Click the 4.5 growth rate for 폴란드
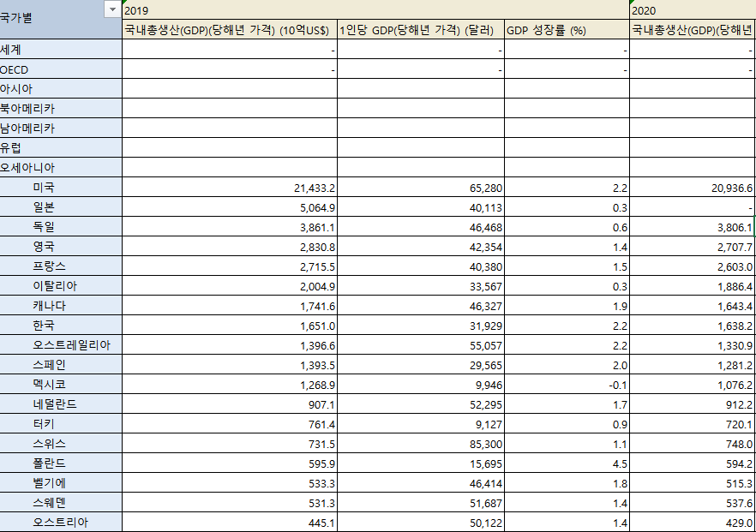Viewport: 756px width, 532px height. (x=567, y=464)
